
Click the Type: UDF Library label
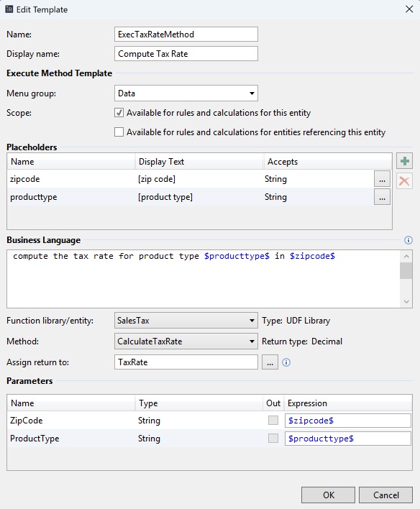pyautogui.click(x=296, y=321)
